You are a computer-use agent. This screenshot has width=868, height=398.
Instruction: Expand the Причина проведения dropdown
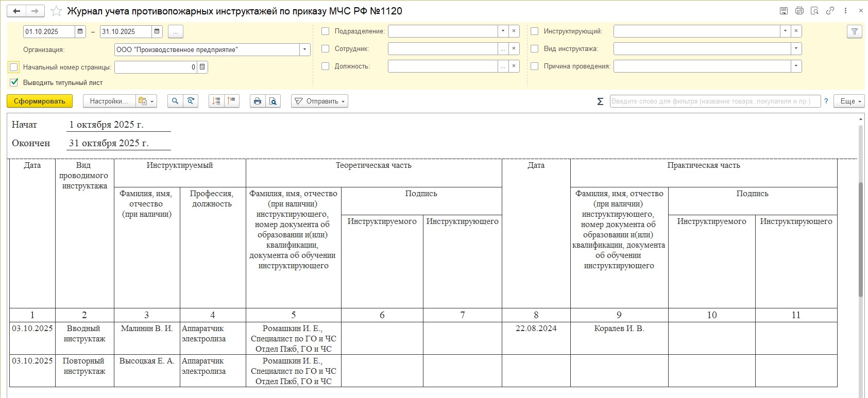[796, 66]
